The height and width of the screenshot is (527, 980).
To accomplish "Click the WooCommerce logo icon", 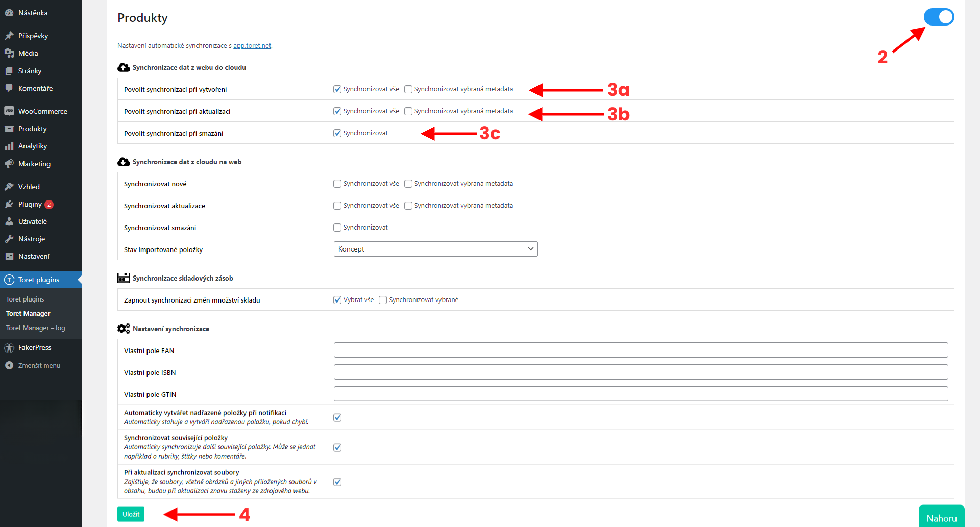I will [x=9, y=111].
